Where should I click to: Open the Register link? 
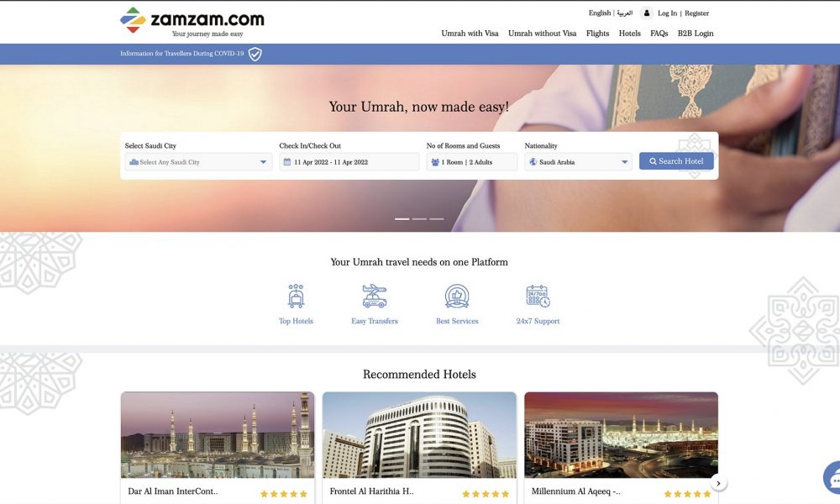click(x=696, y=13)
